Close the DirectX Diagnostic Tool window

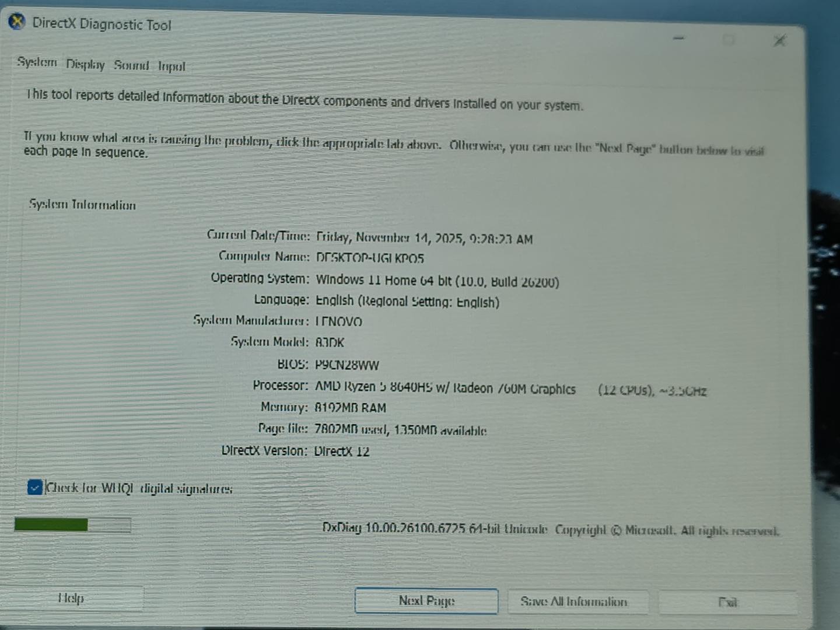pyautogui.click(x=780, y=40)
